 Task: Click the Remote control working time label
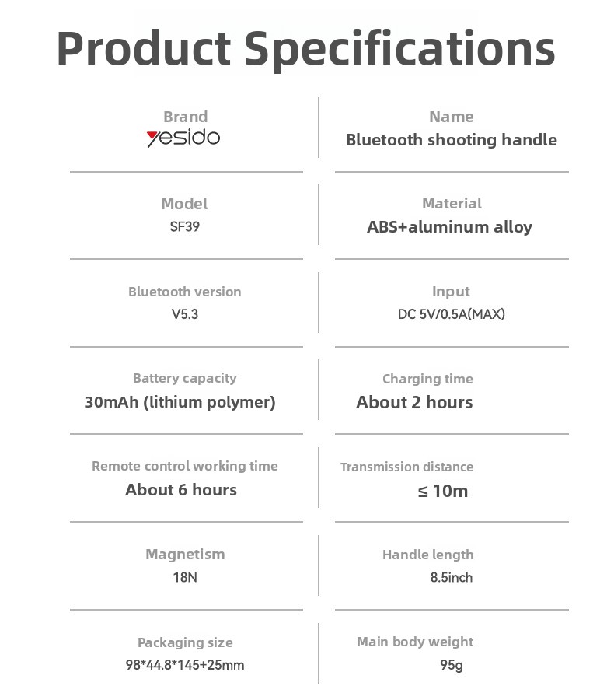(x=185, y=466)
